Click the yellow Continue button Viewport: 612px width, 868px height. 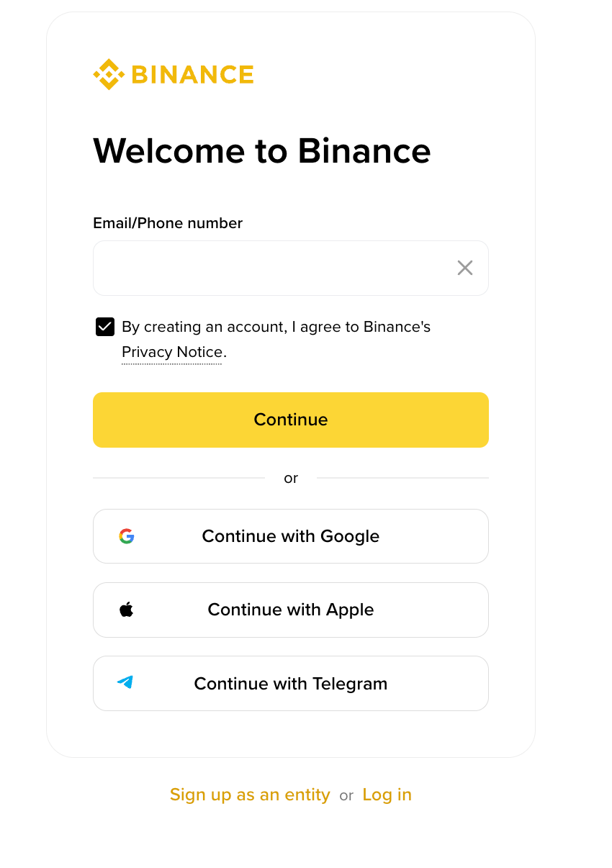tap(291, 420)
